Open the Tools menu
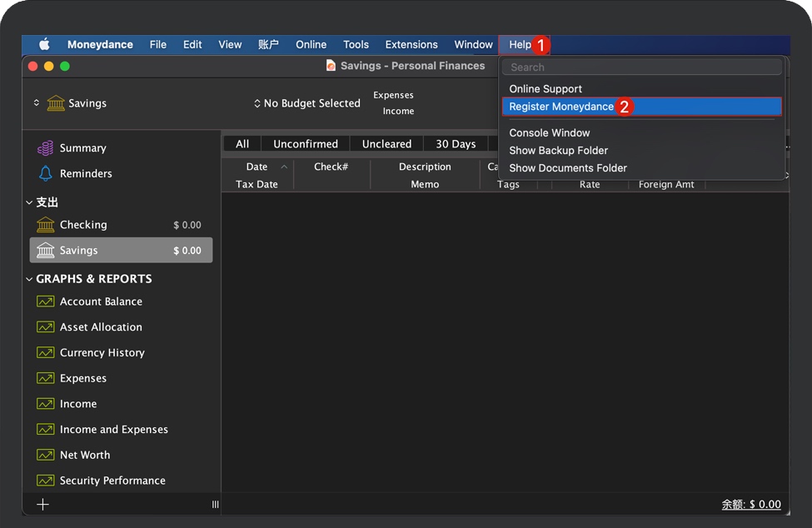This screenshot has width=812, height=528. pyautogui.click(x=356, y=44)
